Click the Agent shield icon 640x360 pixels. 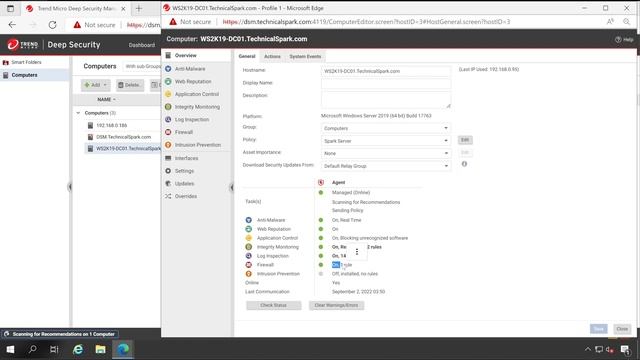click(x=321, y=182)
